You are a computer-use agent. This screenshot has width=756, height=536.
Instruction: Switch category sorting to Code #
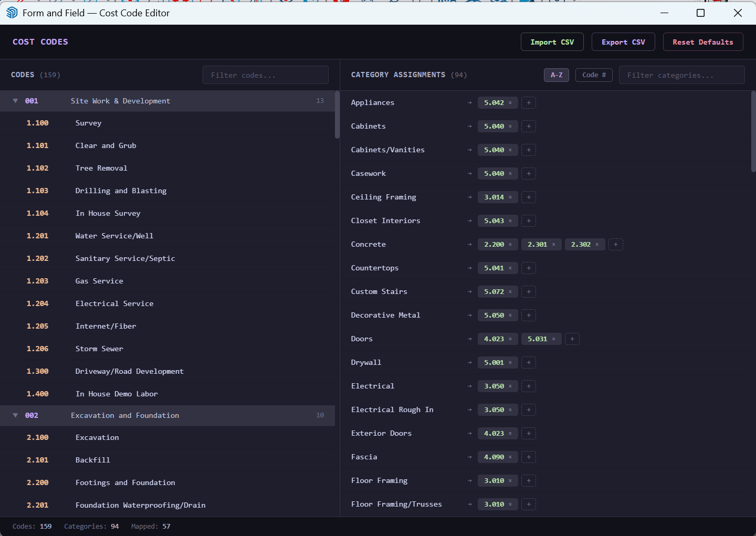pyautogui.click(x=594, y=75)
